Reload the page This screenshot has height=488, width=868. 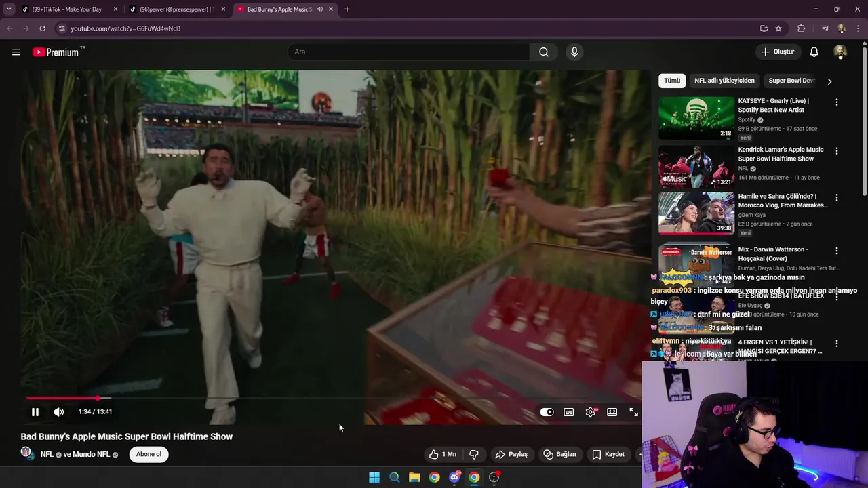pyautogui.click(x=42, y=28)
